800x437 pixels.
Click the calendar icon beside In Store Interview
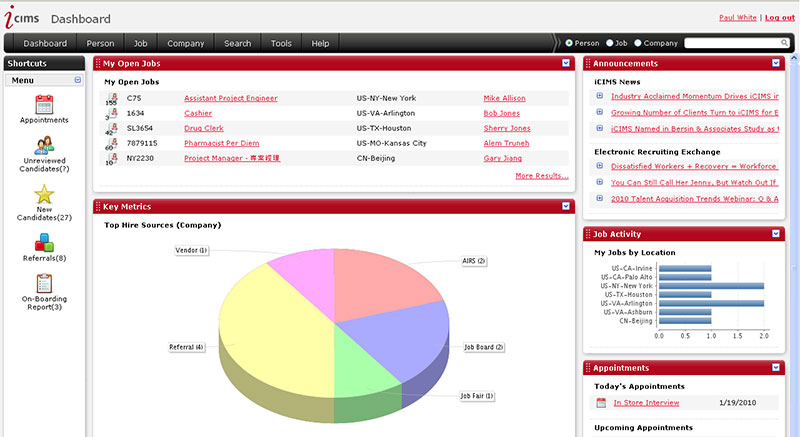click(601, 403)
